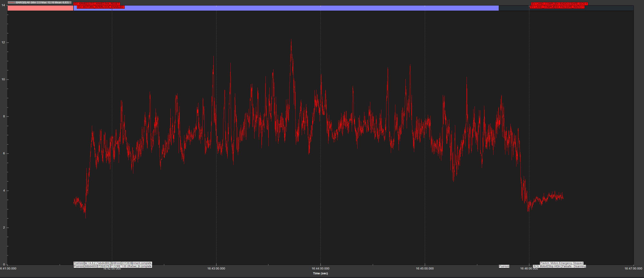Click the PosHold label before 16:46
Screen dimensions: 644x278
tap(504, 266)
